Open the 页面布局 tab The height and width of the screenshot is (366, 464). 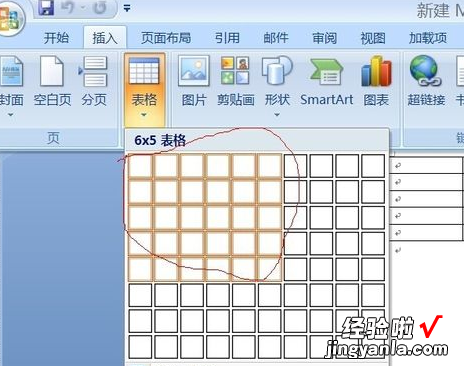pos(166,38)
